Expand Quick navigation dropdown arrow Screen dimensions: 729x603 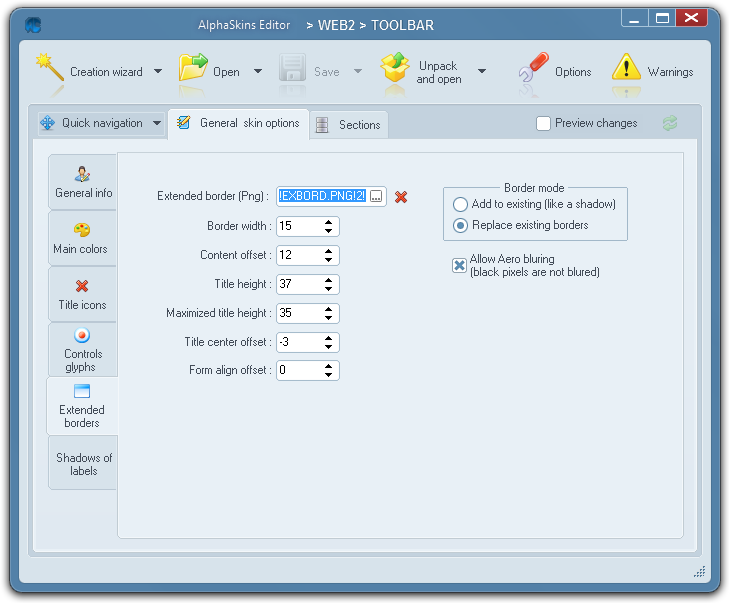(157, 123)
